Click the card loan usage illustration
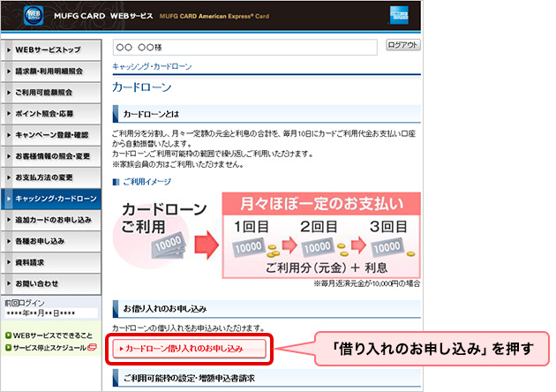Viewport: 556px width, 392px height. tap(267, 232)
